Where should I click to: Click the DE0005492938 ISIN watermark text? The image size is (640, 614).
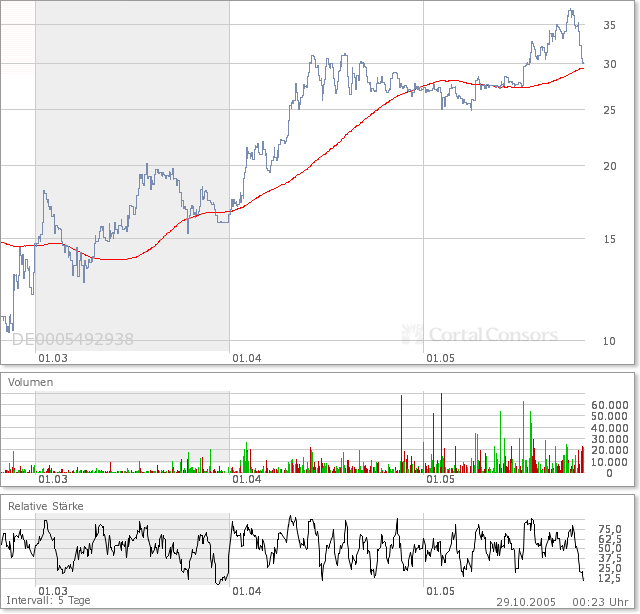click(72, 340)
